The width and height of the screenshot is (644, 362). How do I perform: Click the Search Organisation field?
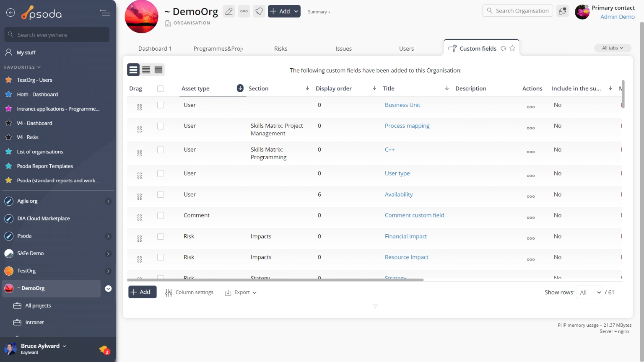(518, 11)
